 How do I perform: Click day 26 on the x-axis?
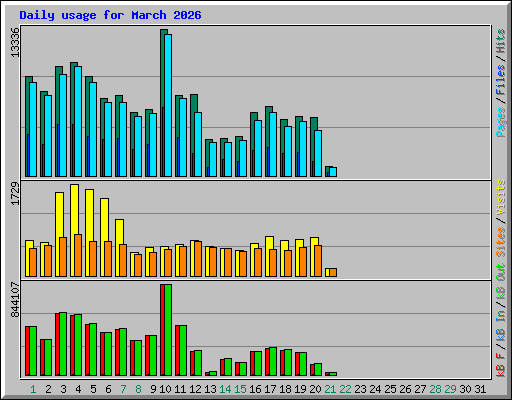click(x=405, y=389)
